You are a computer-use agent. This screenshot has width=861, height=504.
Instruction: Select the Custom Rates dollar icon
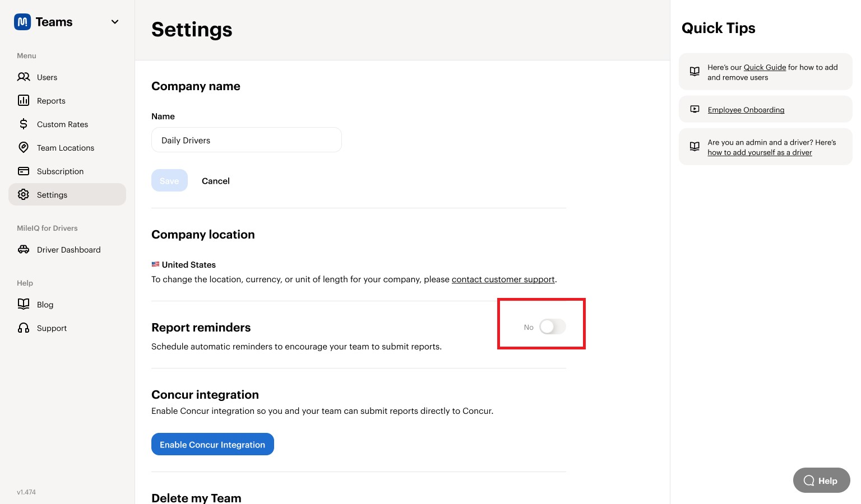pos(24,124)
